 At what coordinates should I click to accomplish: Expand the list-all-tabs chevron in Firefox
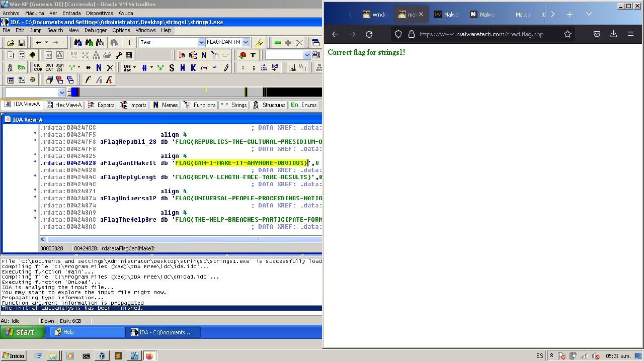(x=588, y=15)
